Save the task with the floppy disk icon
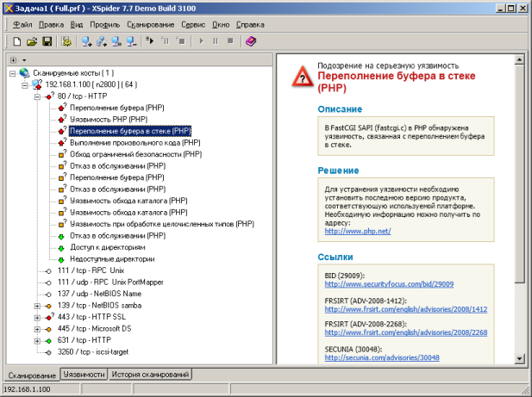Screen dimensions: 532x397 click(47, 41)
